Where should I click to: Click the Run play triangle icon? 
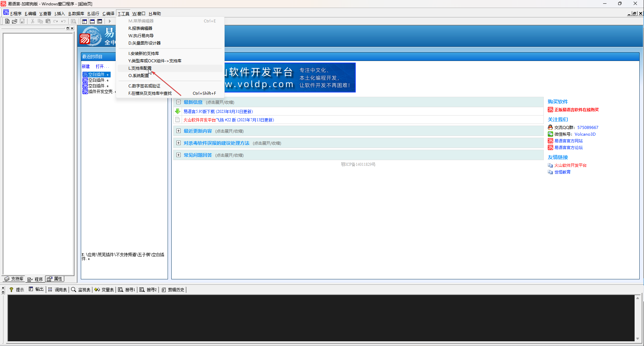coord(110,21)
